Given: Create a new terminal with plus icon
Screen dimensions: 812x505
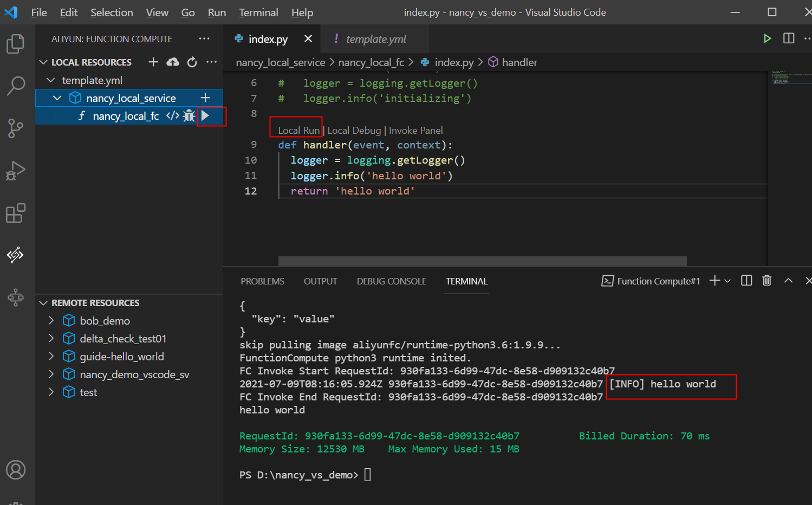Looking at the screenshot, I should 714,280.
